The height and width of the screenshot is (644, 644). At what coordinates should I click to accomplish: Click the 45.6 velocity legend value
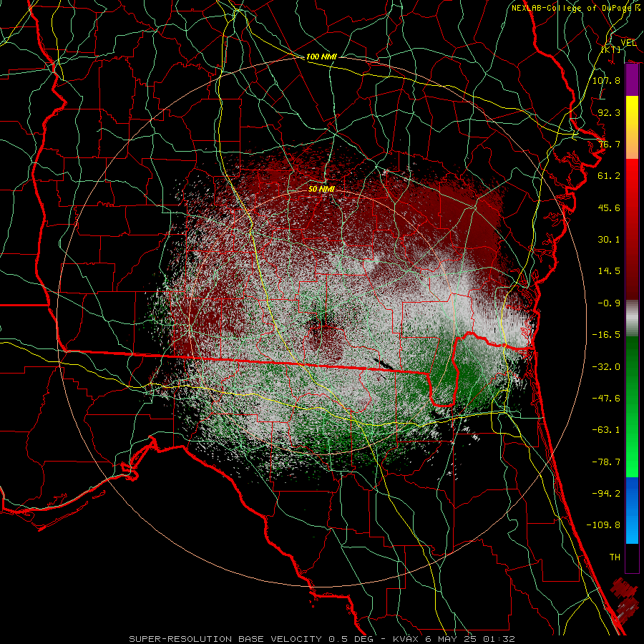coord(609,208)
